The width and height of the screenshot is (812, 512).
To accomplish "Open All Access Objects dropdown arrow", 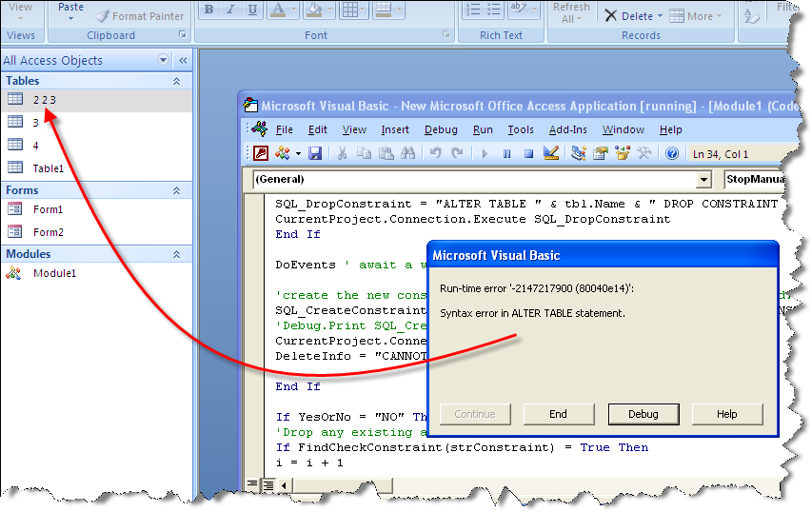I will click(163, 60).
